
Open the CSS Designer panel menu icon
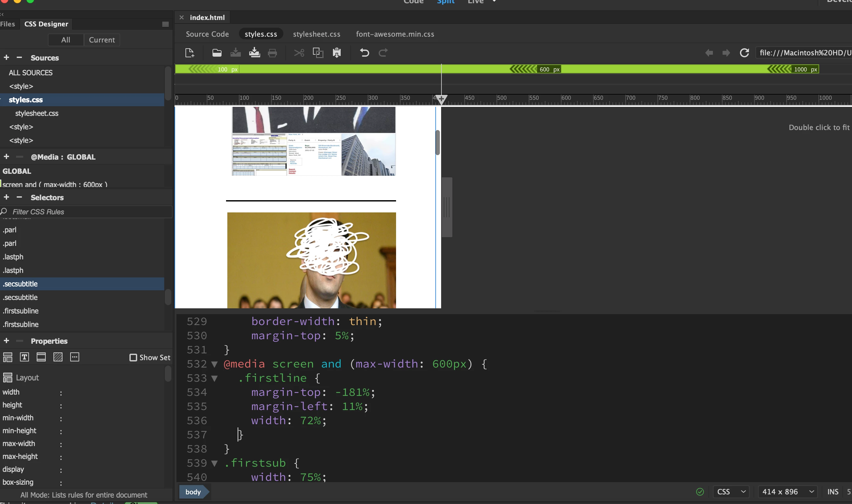[166, 24]
